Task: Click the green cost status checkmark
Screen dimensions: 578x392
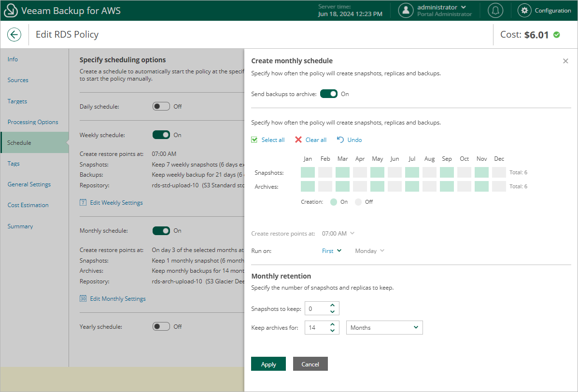Action: coord(557,35)
